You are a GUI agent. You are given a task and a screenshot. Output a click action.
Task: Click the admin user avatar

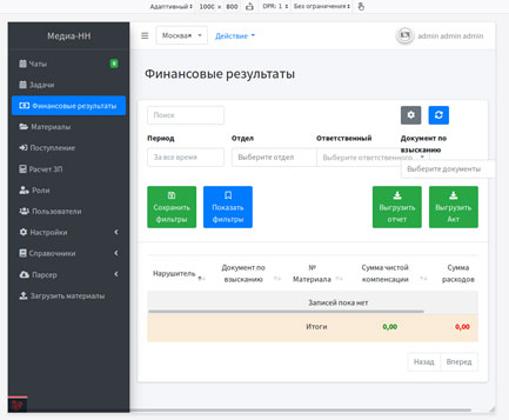pos(405,35)
